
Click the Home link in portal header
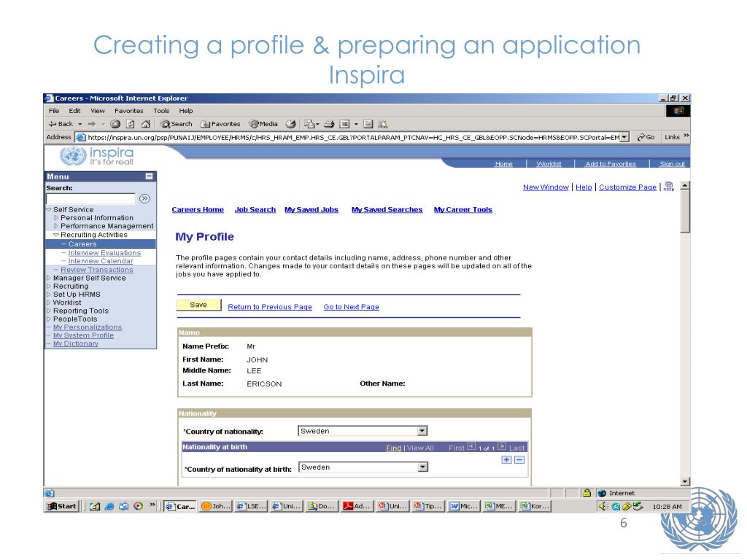(x=503, y=164)
